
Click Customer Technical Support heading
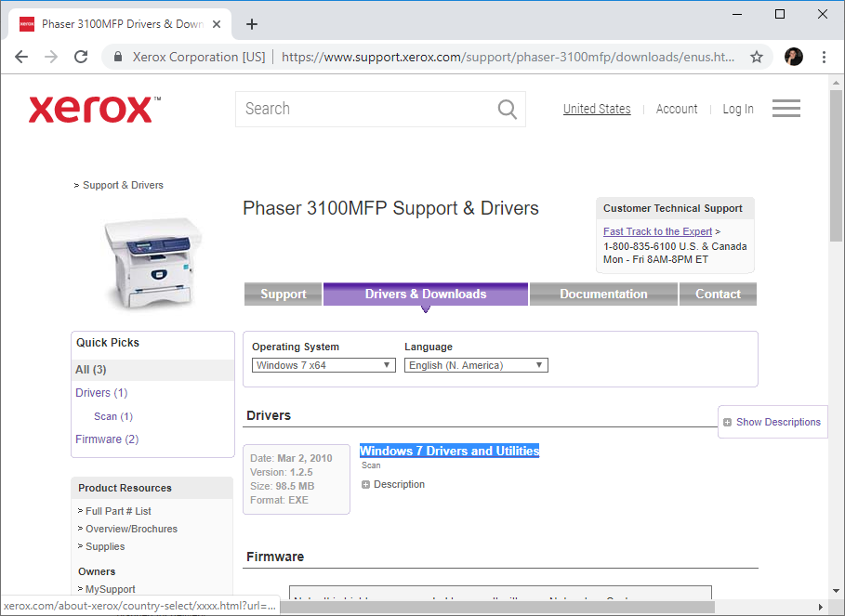(x=672, y=208)
